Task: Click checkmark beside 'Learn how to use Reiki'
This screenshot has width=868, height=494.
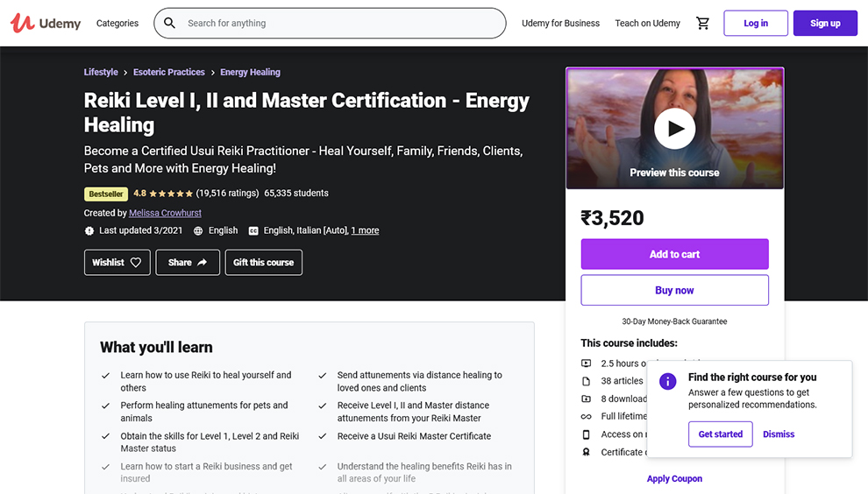Action: tap(105, 376)
